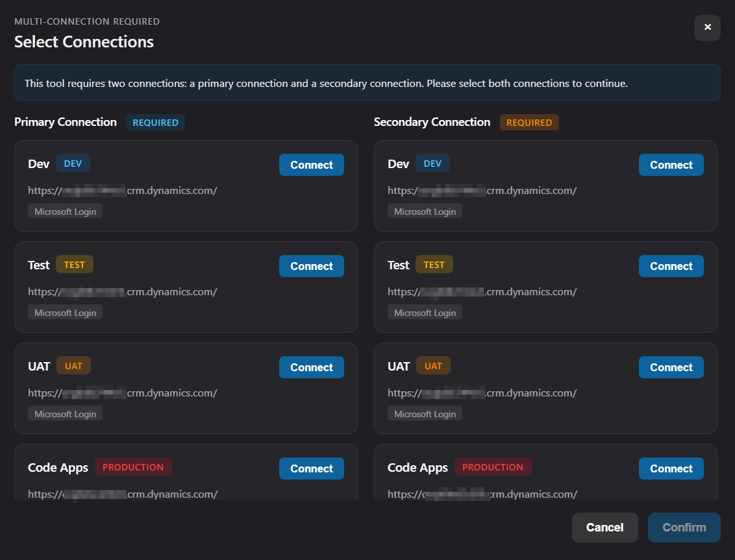Screen dimensions: 735x560
Task: Connect Code Apps as primary connection
Action: click(311, 469)
